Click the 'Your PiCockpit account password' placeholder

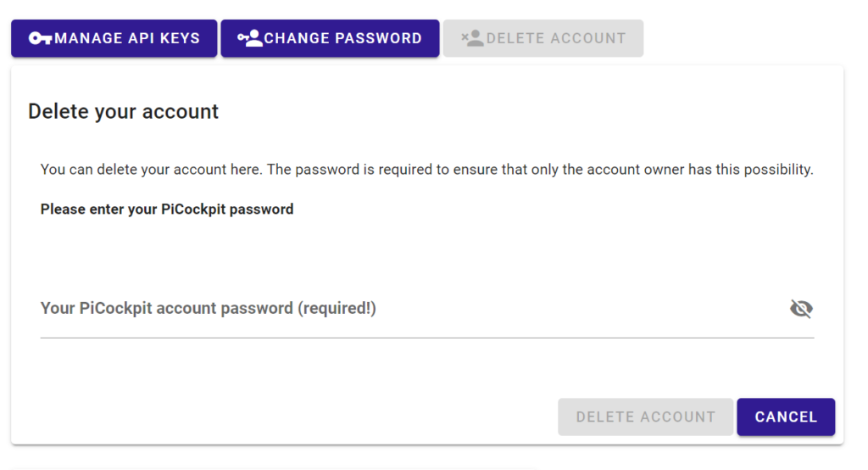(167, 308)
